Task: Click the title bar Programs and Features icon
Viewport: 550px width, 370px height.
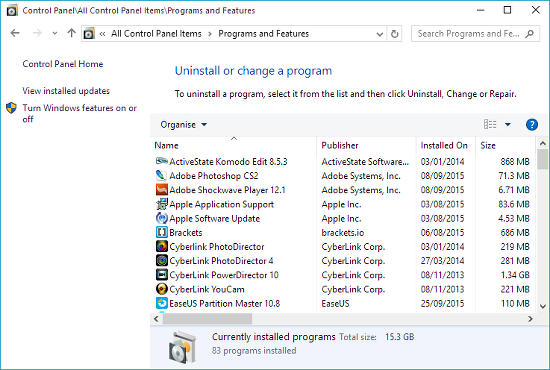Action: click(12, 11)
